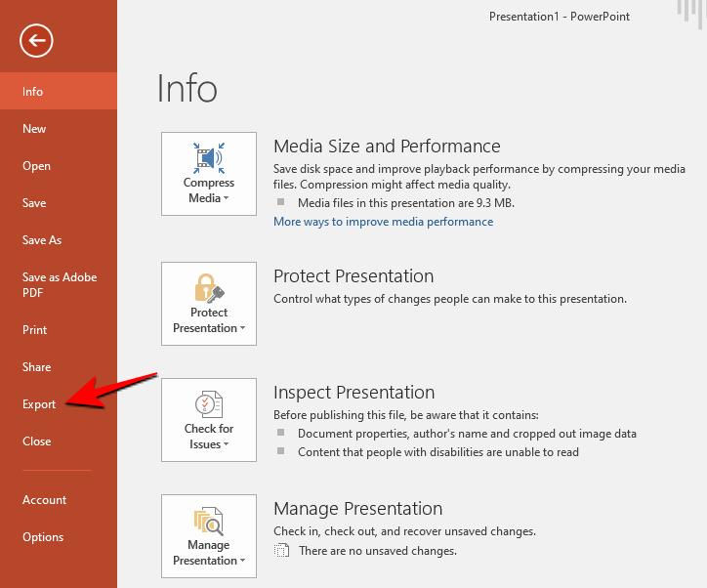Image resolution: width=707 pixels, height=588 pixels.
Task: Click the Compress Media speaker icon
Action: [x=209, y=158]
